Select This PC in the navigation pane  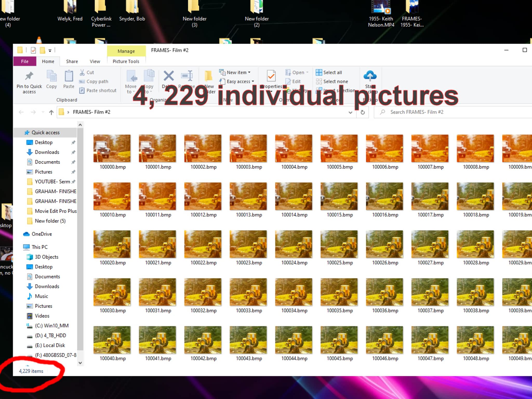[x=35, y=247]
